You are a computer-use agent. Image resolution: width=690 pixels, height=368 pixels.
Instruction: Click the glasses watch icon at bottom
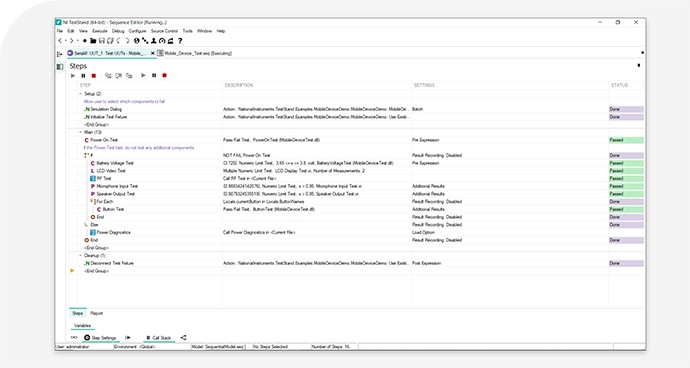coord(74,338)
